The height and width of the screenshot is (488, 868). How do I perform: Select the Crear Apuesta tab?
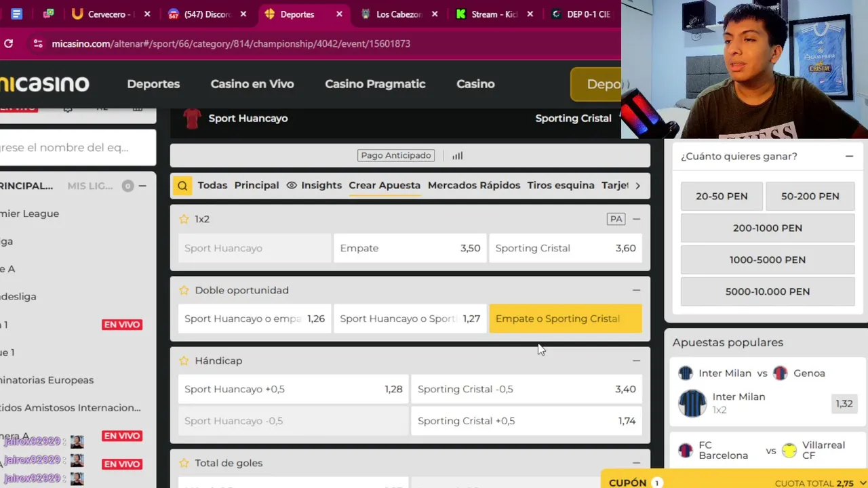[x=384, y=185]
